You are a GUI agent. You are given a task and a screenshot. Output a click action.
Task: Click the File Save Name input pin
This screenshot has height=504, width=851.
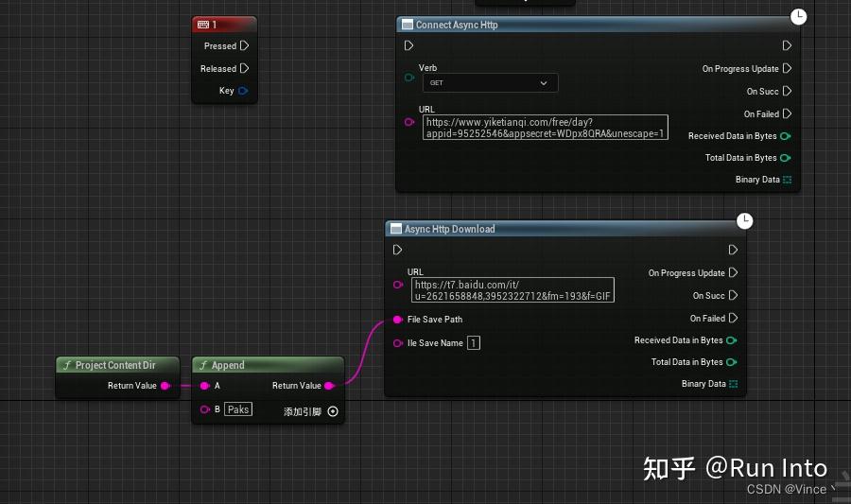(x=398, y=343)
